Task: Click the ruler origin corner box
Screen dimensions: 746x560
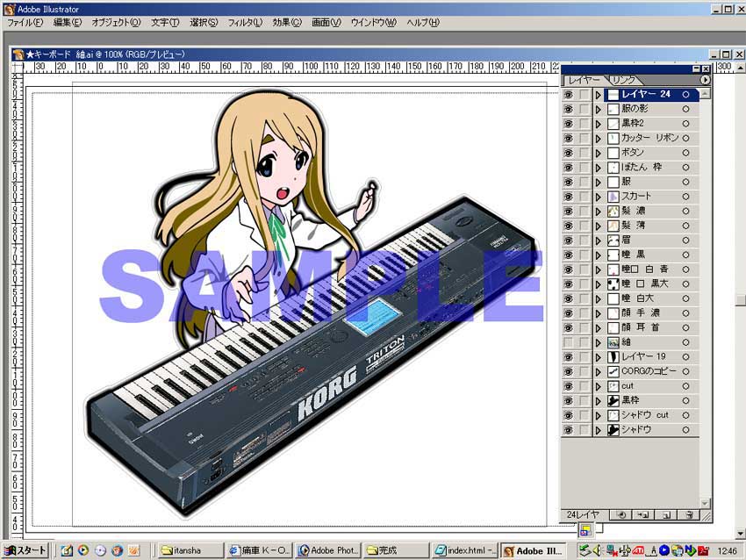Action: [x=18, y=67]
